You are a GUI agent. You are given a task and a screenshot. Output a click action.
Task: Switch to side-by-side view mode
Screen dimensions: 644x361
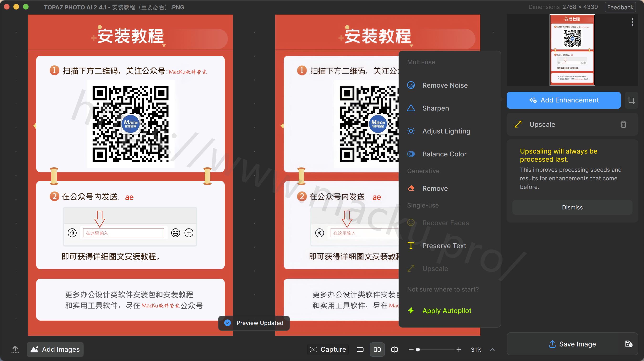(x=377, y=349)
